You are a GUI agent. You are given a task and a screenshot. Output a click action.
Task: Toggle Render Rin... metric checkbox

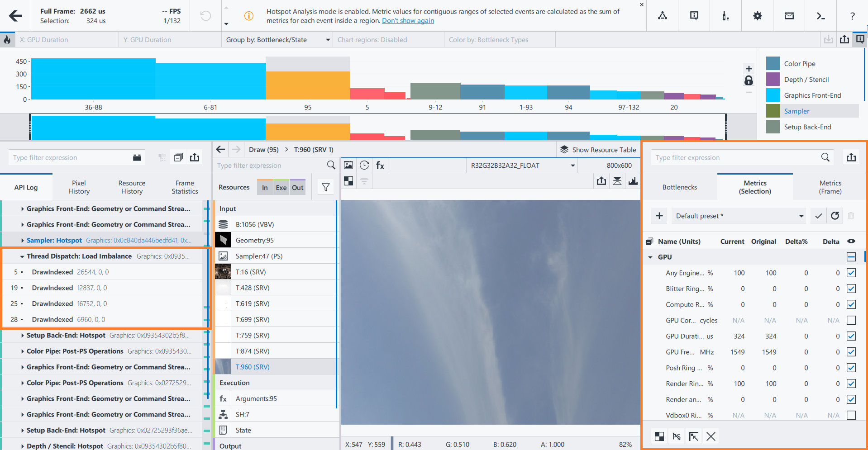click(851, 384)
